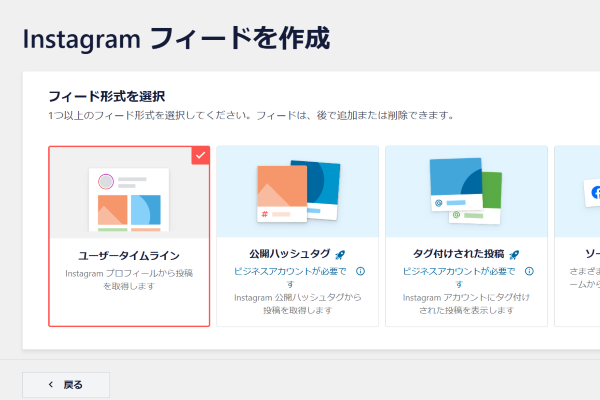Click the rocket icon next to タグ付けされた投稿
This screenshot has width=600, height=400.
514,255
